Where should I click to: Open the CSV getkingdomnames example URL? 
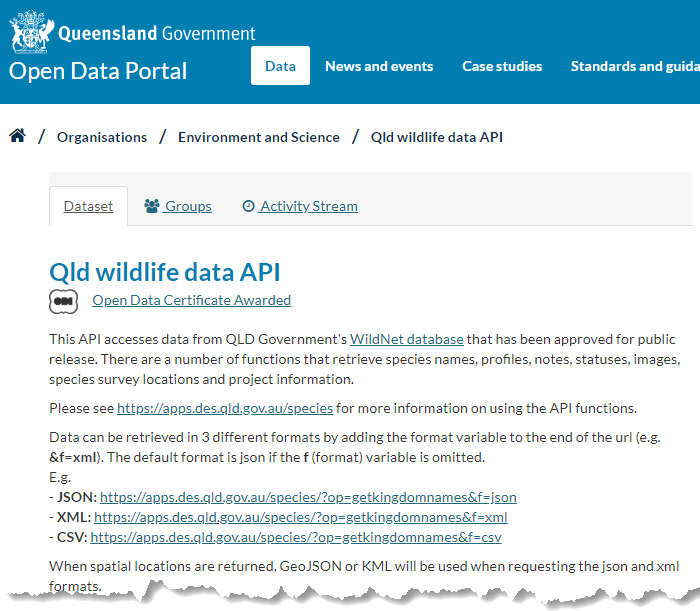pyautogui.click(x=296, y=537)
